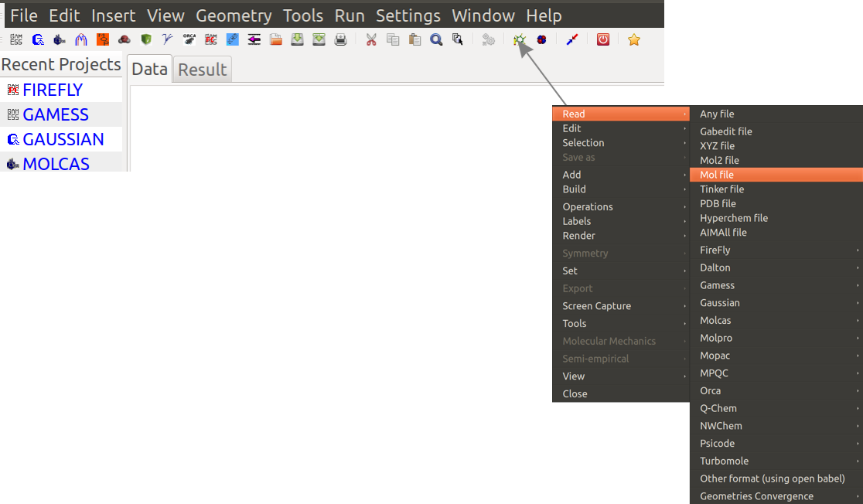Click the Gaussian input toolbar icon

pos(38,39)
